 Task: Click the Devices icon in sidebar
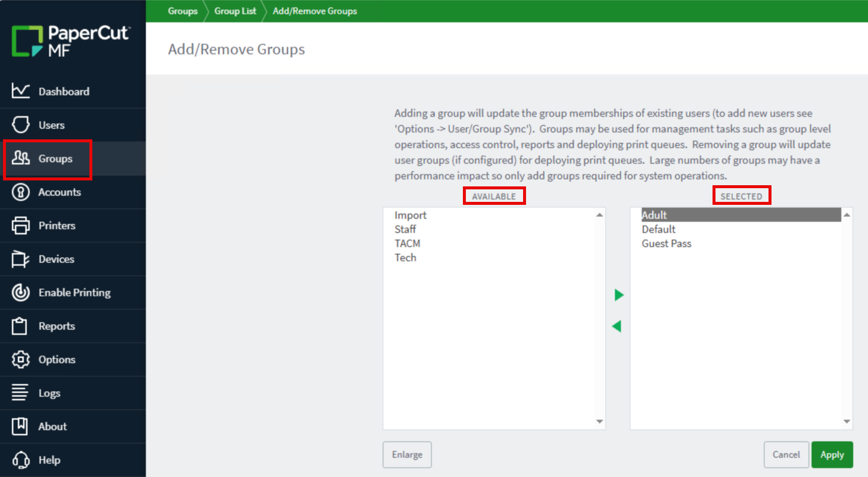click(21, 259)
